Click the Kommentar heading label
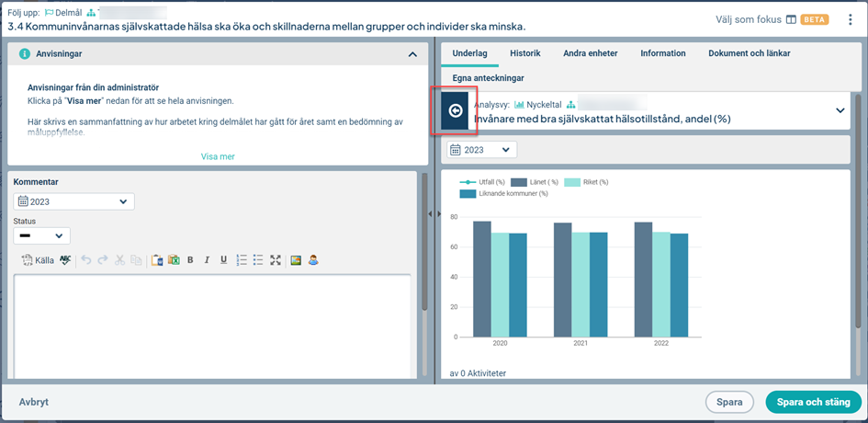Screen dimensions: 868x423 pos(36,182)
